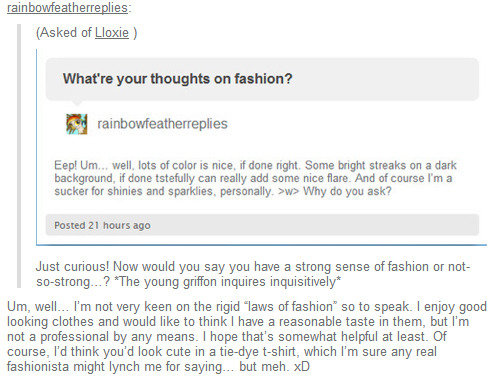This screenshot has width=494, height=376.
Task: Click the "Why do you ask?" sentence
Action: coord(347,191)
